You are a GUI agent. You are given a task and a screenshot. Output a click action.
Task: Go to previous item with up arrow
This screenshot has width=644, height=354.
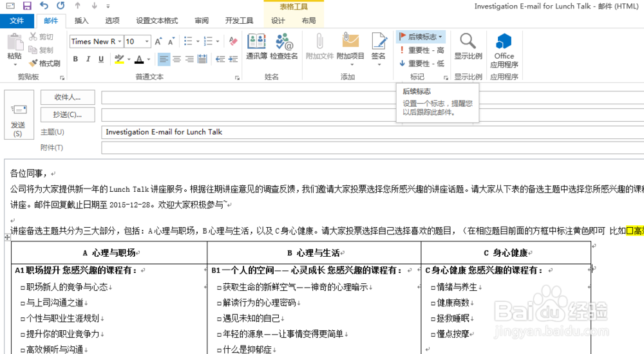(x=78, y=6)
